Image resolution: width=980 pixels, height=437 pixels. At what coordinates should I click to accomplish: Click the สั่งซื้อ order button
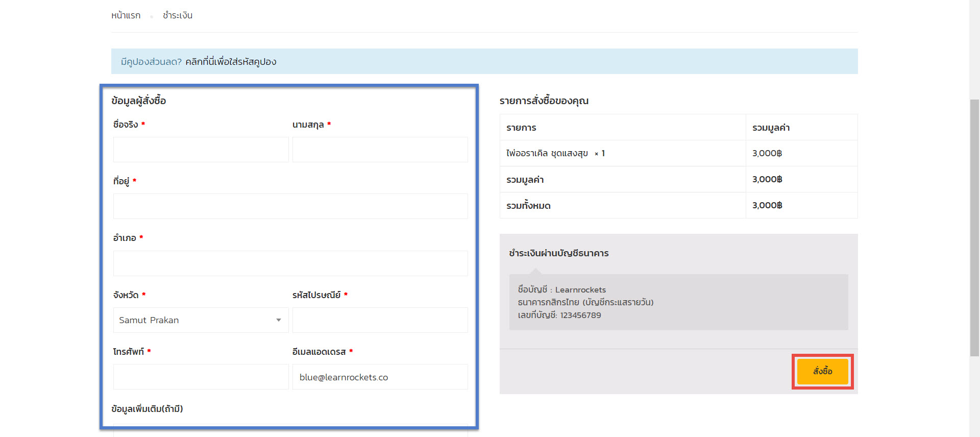[822, 372]
